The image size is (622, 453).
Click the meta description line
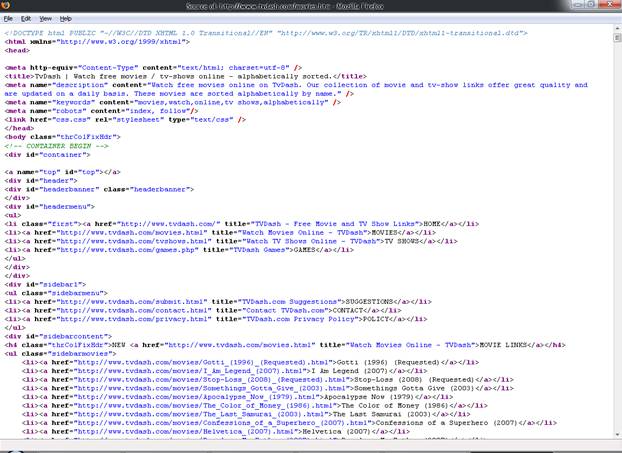point(296,89)
